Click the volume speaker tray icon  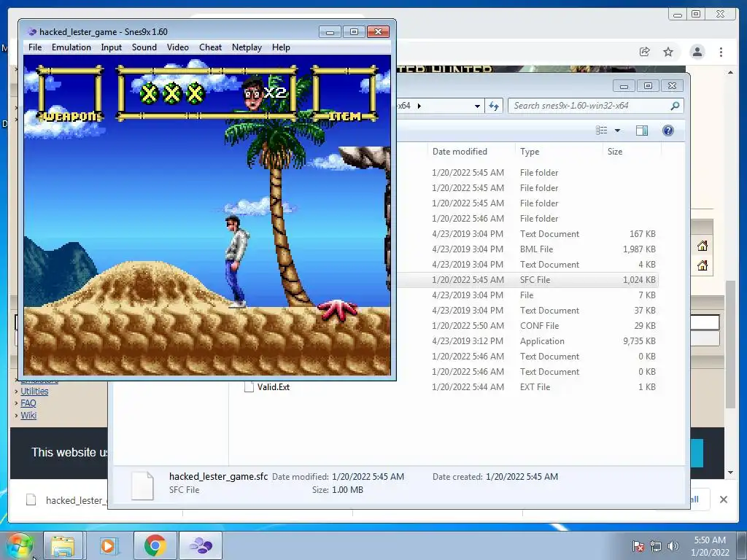(673, 546)
